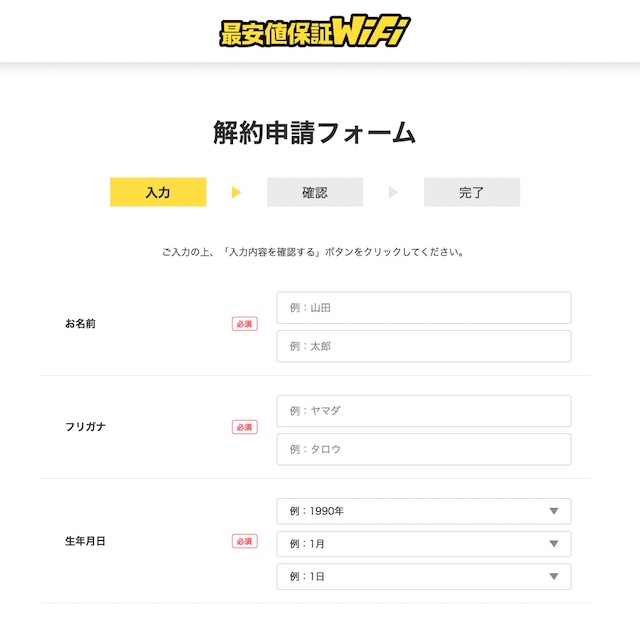Screen dimensions: 640x627
Task: Select the 確認 step tab
Action: coord(315,192)
